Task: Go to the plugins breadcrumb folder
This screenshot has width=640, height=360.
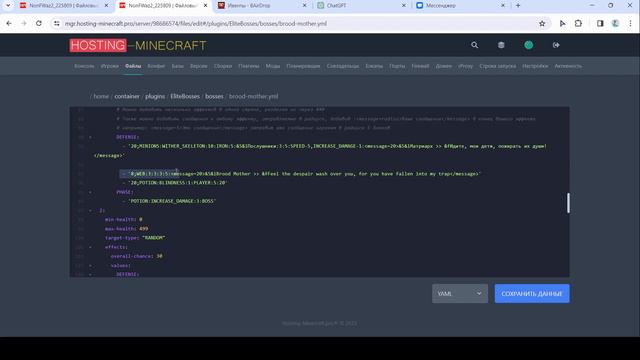Action: click(155, 96)
